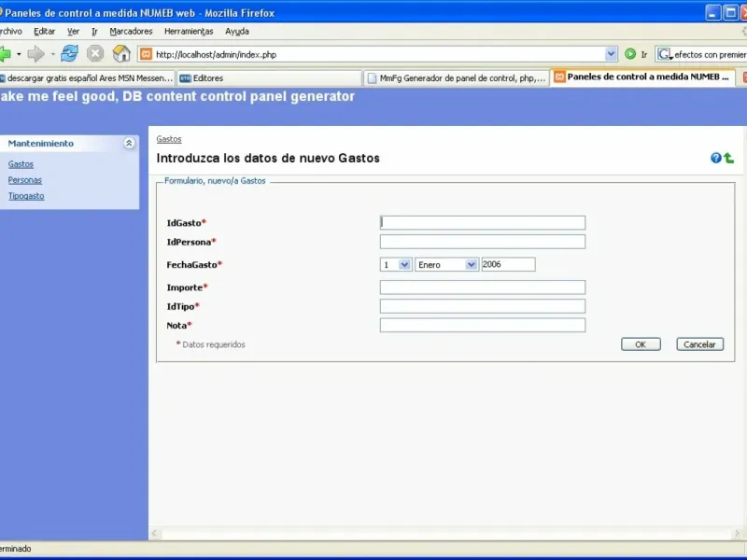
Task: Open the Ir menu
Action: tap(94, 32)
